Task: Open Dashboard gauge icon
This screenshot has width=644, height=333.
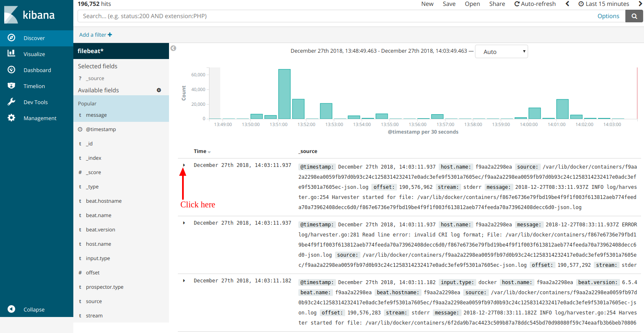Action: coord(11,70)
